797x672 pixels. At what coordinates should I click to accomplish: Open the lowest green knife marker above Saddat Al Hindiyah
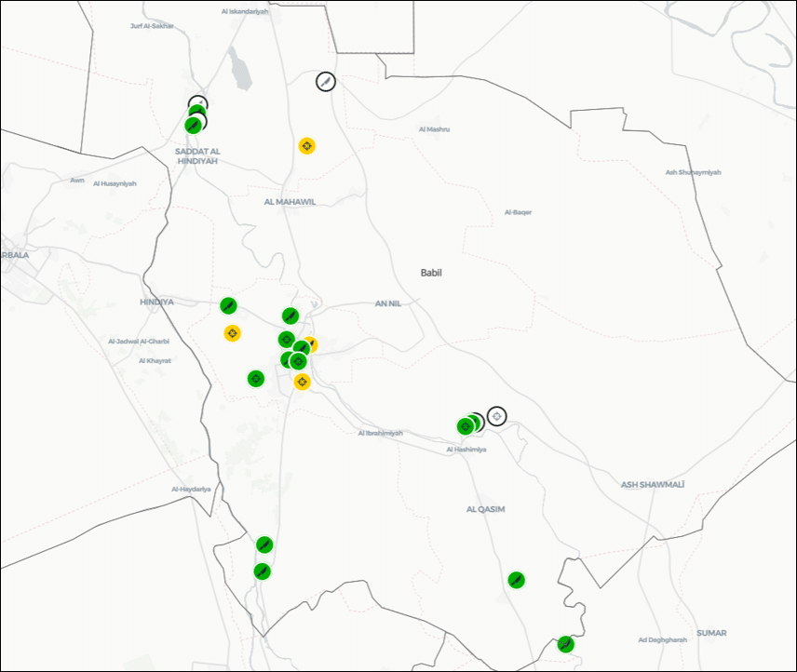pyautogui.click(x=193, y=127)
